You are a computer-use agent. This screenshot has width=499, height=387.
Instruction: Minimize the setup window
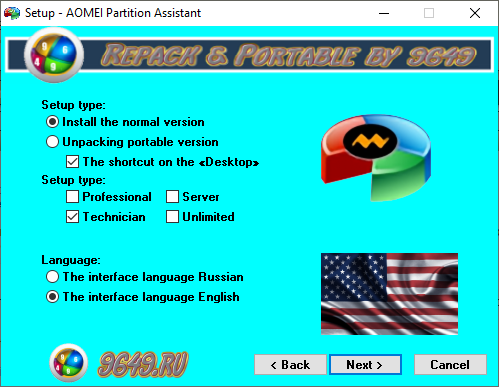coord(384,13)
